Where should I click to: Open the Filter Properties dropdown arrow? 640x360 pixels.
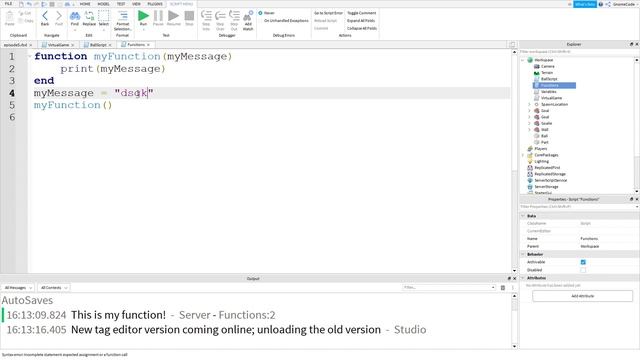(637, 207)
